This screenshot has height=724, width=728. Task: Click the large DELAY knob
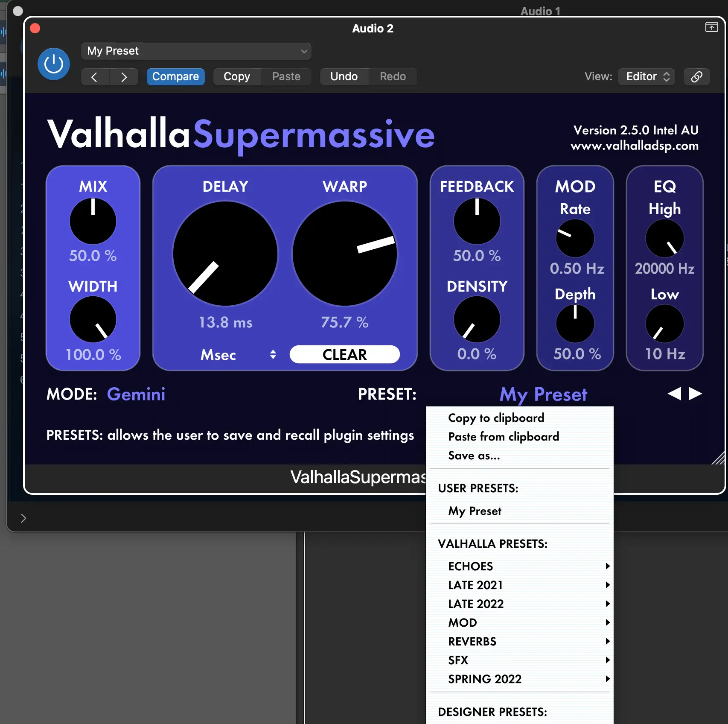[x=225, y=254]
